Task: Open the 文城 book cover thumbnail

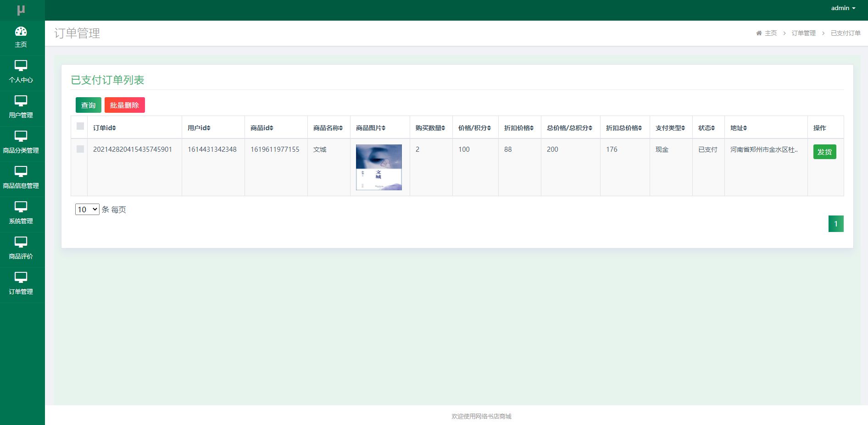Action: click(379, 167)
